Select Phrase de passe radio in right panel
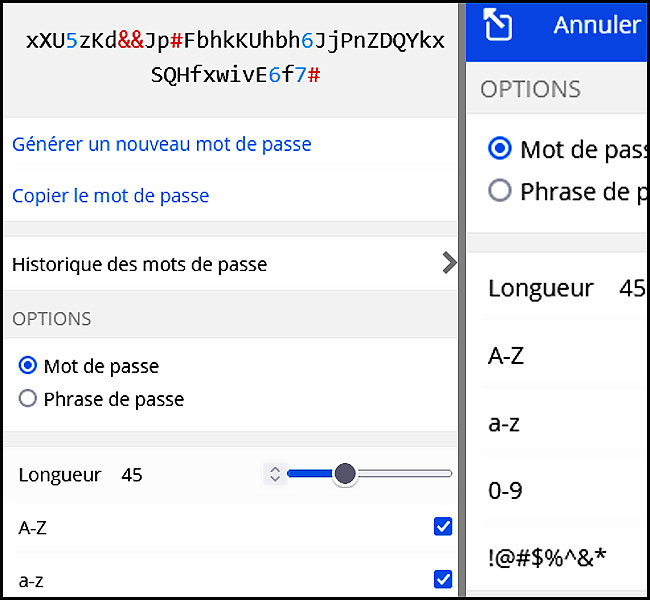Viewport: 650px width, 600px height. tap(500, 190)
